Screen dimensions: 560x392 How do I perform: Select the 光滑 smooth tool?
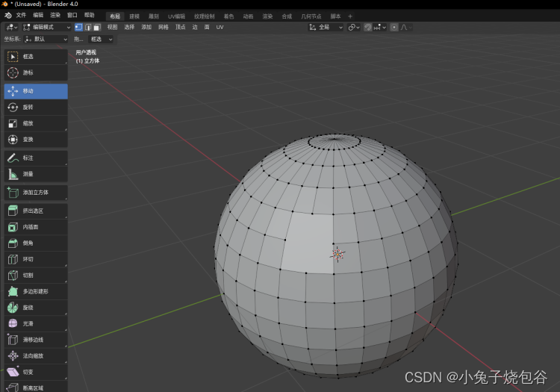point(36,324)
